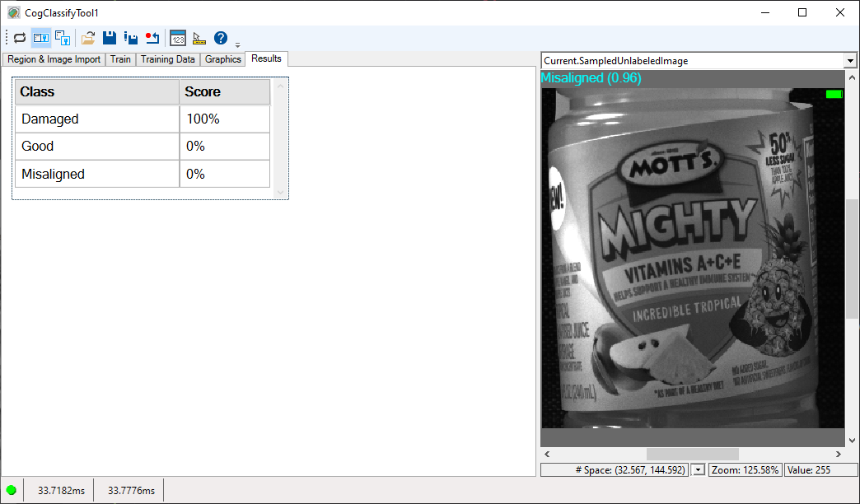Click the results window '123' icon
Screen dimensions: 860x504
coord(177,38)
